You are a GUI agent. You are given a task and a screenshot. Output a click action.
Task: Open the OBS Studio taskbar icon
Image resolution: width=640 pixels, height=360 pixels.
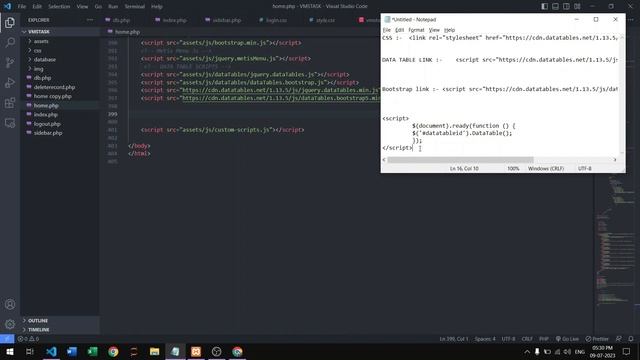coord(216,351)
